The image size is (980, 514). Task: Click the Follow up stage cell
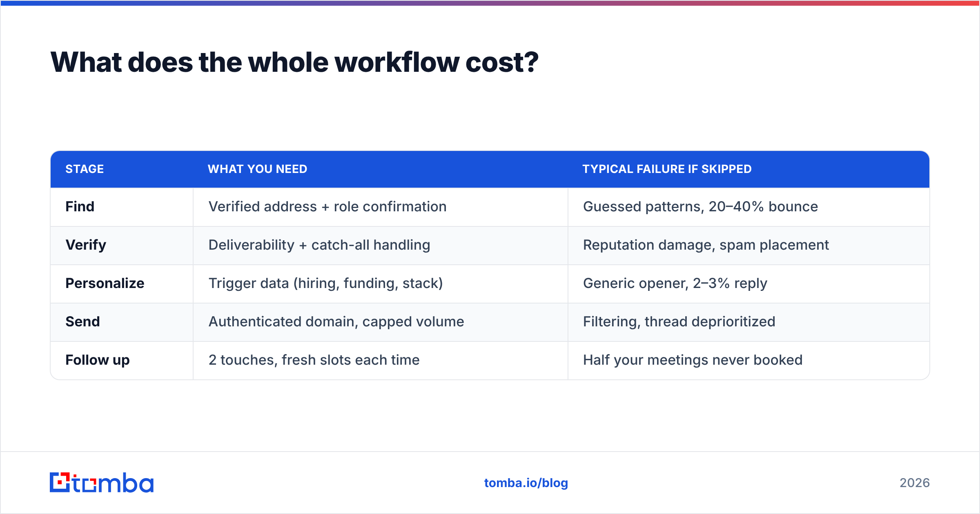122,360
